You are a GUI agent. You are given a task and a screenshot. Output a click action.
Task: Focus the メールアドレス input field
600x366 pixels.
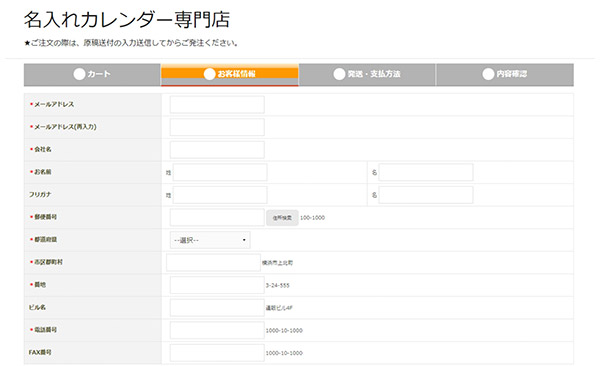click(x=217, y=105)
